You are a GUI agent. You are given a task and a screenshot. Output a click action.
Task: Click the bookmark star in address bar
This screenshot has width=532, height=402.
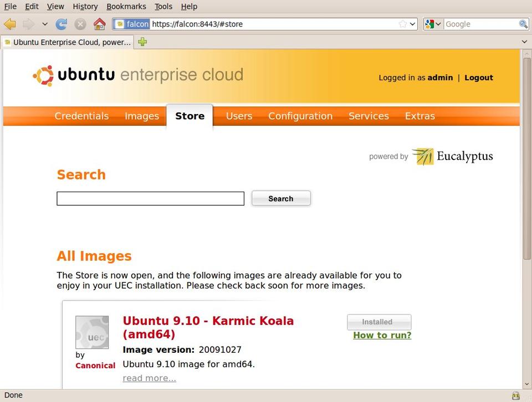coord(403,24)
